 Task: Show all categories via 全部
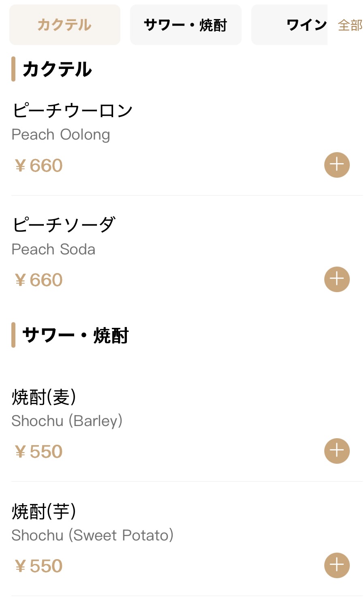(x=350, y=25)
